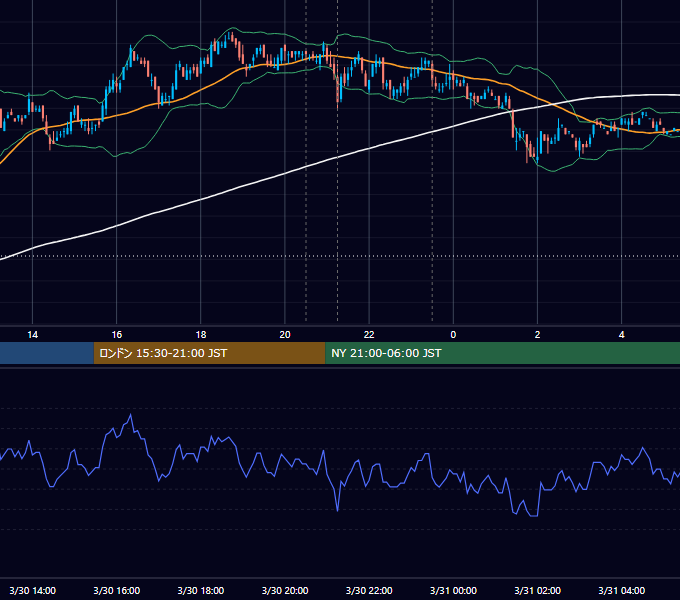Click the 20 hour axis label

click(x=285, y=335)
